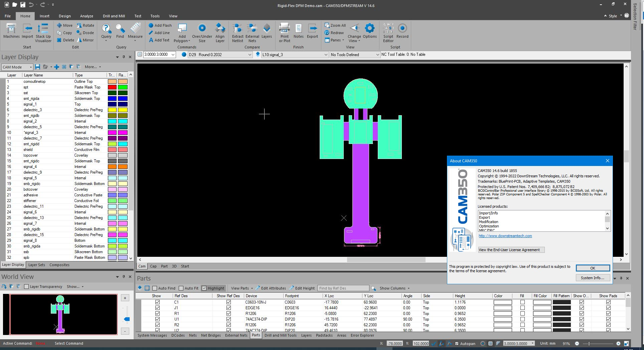Screen dimensions: 644x350
Task: Open Show Columns dropdown in Parts
Action: 394,288
